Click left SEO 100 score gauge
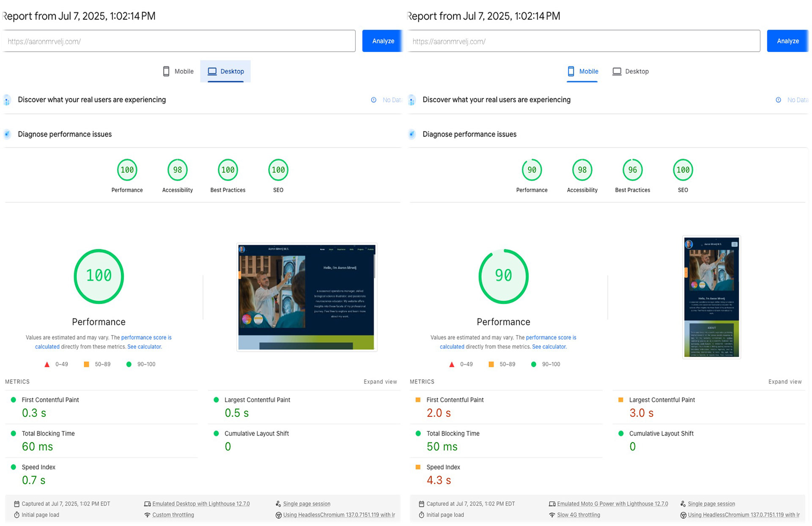The height and width of the screenshot is (526, 812). [278, 170]
